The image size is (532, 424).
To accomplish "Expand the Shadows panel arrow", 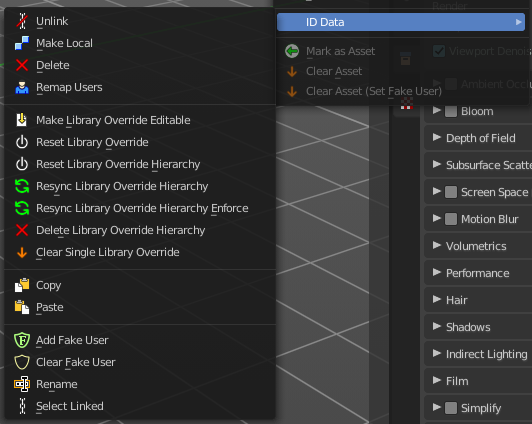I will pyautogui.click(x=437, y=326).
